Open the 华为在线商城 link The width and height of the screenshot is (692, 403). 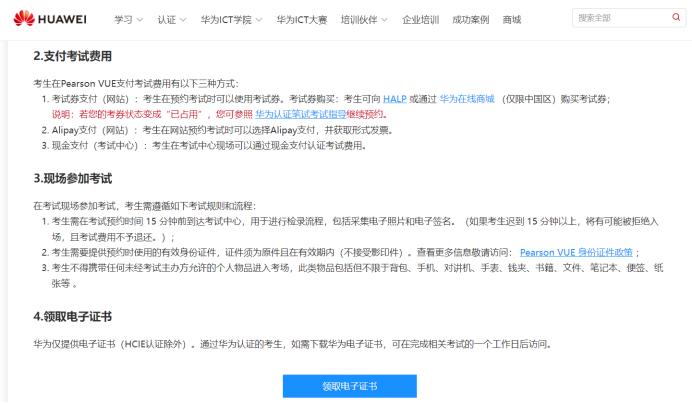pyautogui.click(x=467, y=99)
